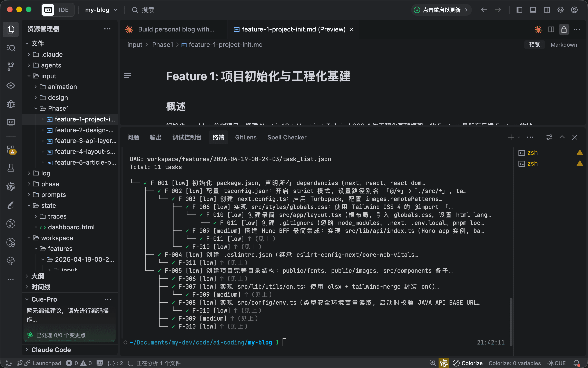This screenshot has height=368, width=588.
Task: Switch to Markdown source mode
Action: pos(564,45)
